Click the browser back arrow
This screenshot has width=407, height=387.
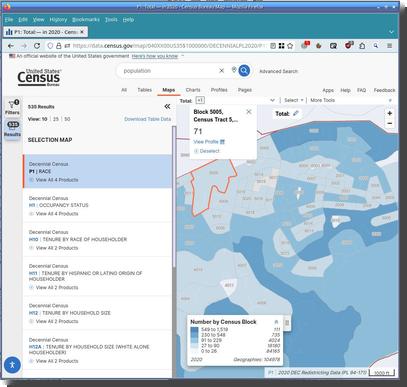11,46
